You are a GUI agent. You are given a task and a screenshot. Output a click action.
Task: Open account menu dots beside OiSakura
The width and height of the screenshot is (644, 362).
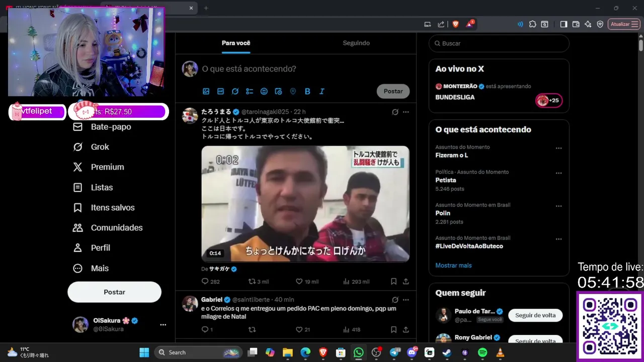[x=163, y=325]
